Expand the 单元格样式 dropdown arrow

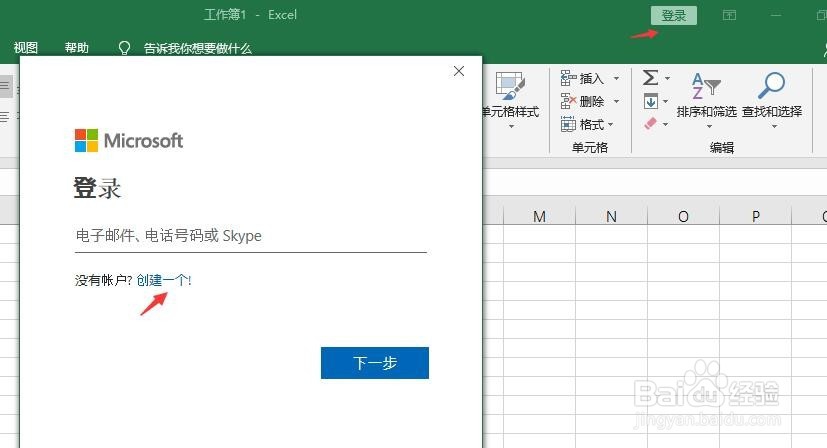pyautogui.click(x=511, y=126)
